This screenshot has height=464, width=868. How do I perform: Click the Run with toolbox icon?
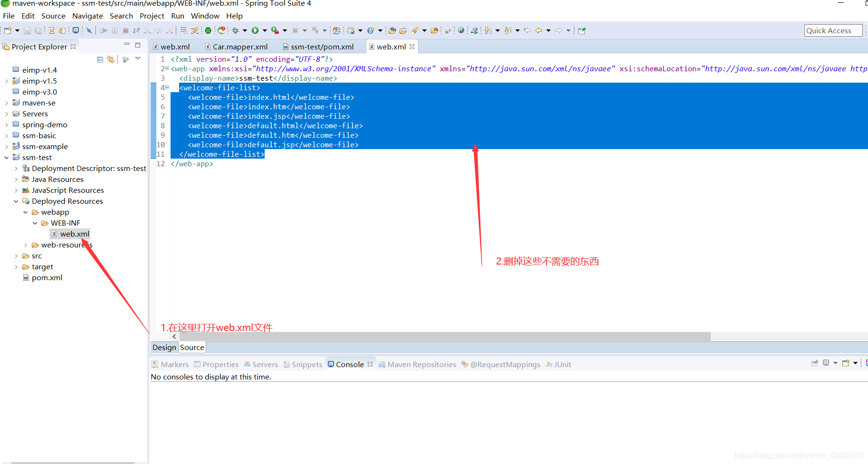pyautogui.click(x=275, y=30)
